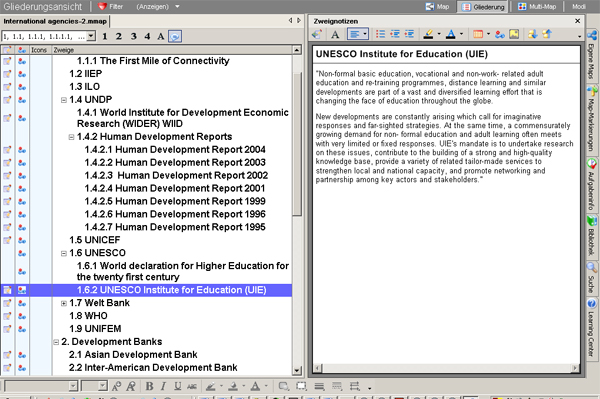600x399 pixels.
Task: Click the increase indent icon in notes toolbar
Action: 409,34
